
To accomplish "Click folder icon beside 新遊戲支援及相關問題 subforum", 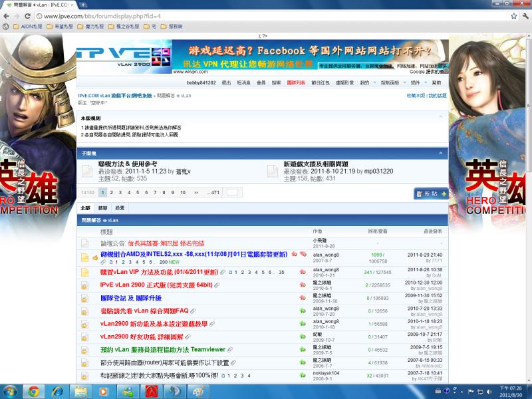I will [272, 171].
